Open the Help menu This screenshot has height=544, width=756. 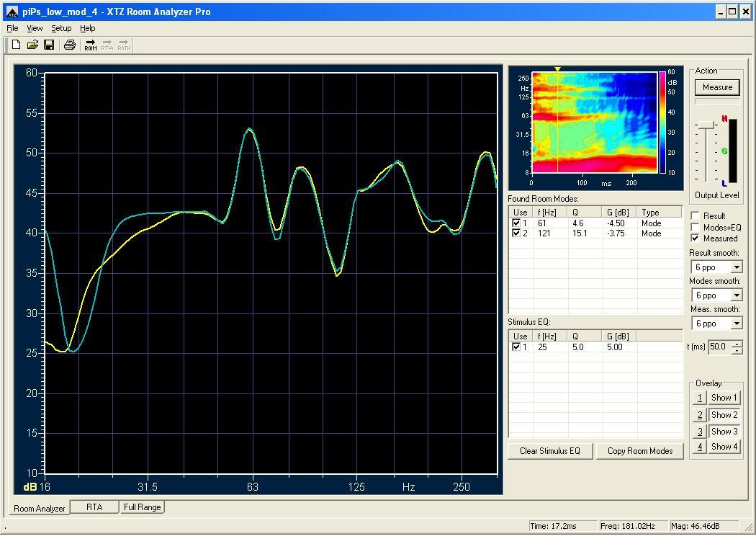(88, 28)
